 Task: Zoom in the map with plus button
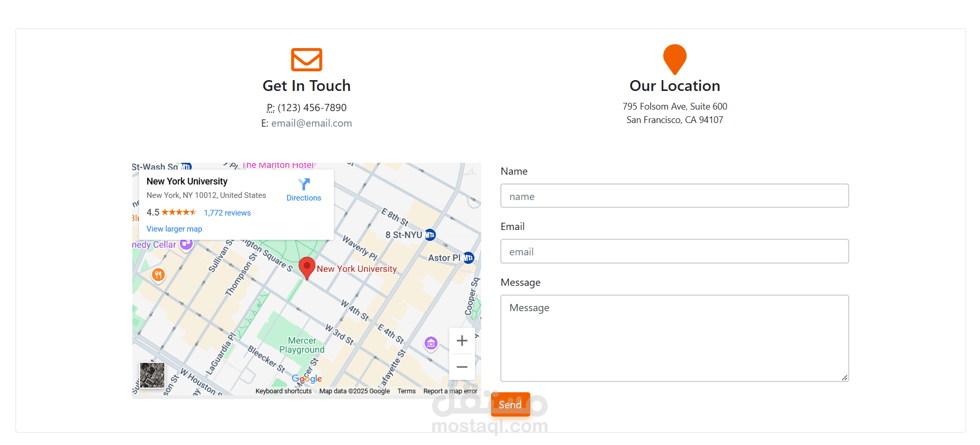pos(462,341)
